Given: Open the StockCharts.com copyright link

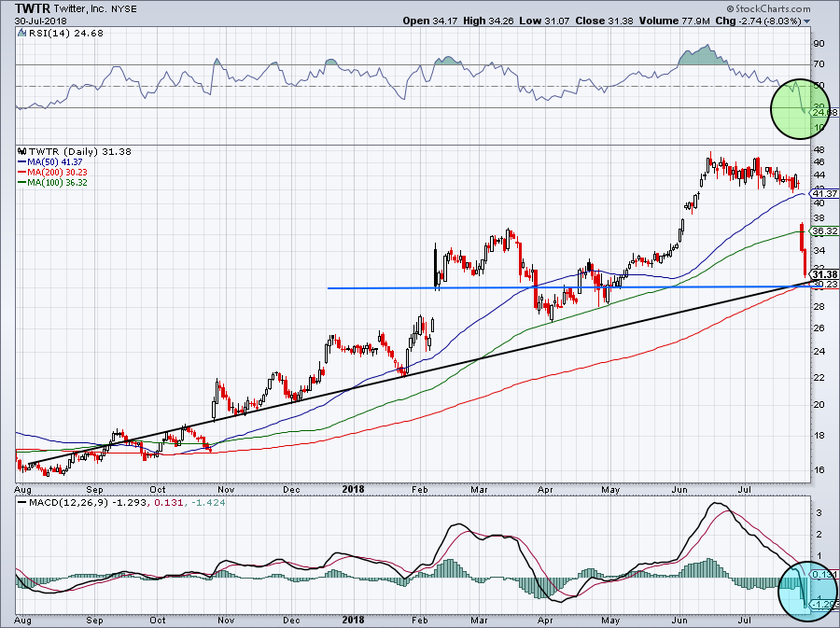Looking at the screenshot, I should tap(769, 8).
